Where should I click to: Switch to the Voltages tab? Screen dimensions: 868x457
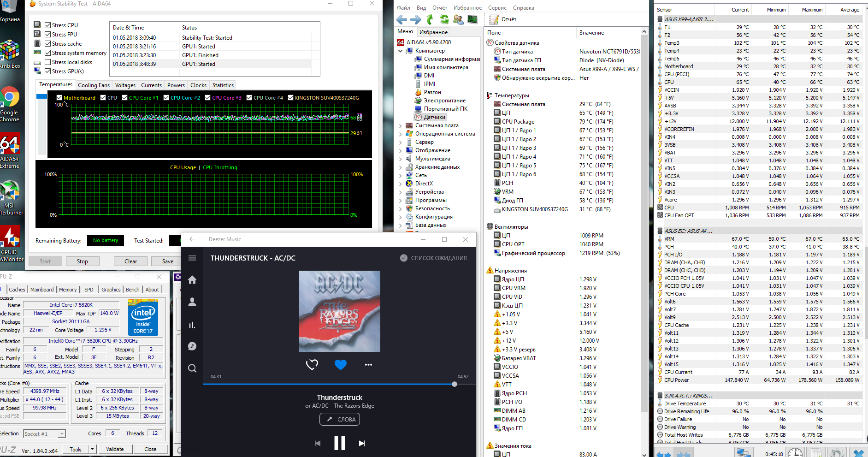coord(125,85)
